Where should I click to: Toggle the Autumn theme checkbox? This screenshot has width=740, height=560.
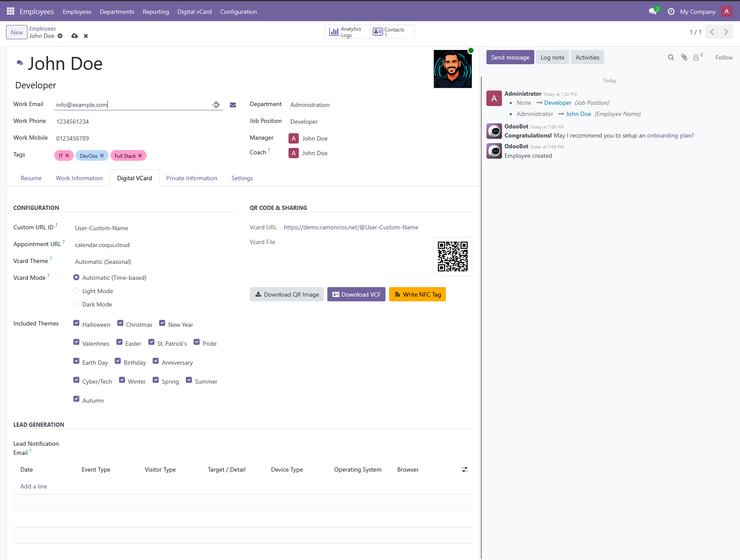click(76, 399)
